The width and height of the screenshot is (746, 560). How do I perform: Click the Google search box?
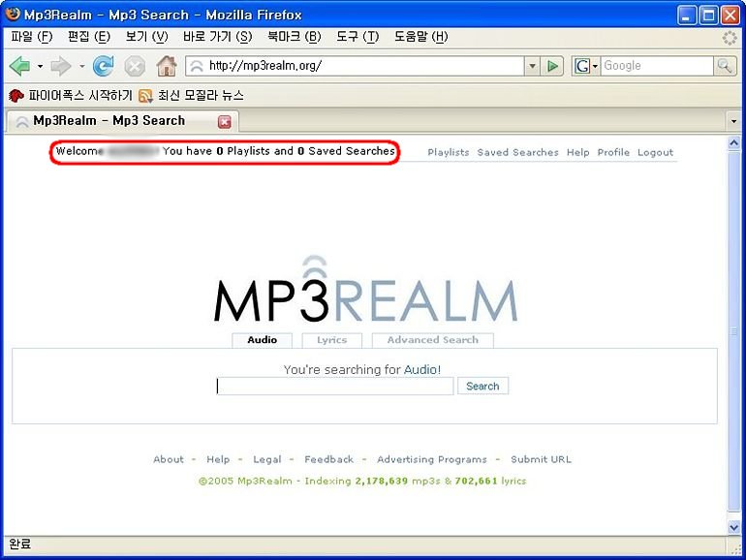(657, 66)
